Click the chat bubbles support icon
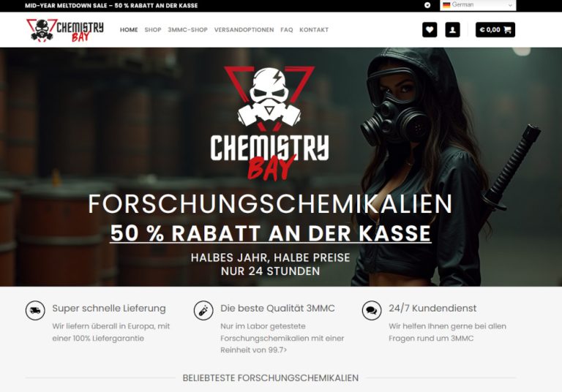The height and width of the screenshot is (392, 562). click(x=372, y=310)
